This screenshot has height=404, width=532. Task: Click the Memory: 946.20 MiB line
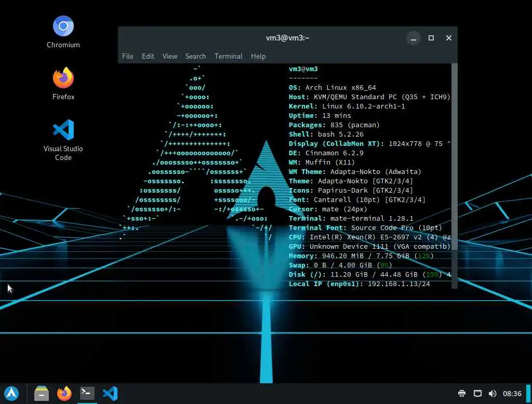point(362,256)
